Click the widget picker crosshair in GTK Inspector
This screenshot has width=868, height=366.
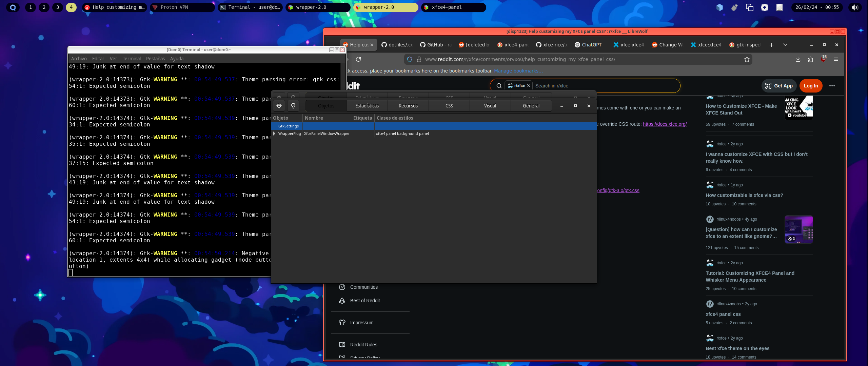(279, 106)
